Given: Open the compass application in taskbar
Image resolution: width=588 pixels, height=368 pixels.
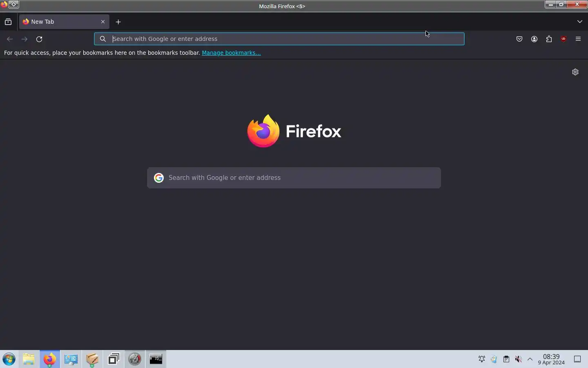Looking at the screenshot, I should (135, 359).
